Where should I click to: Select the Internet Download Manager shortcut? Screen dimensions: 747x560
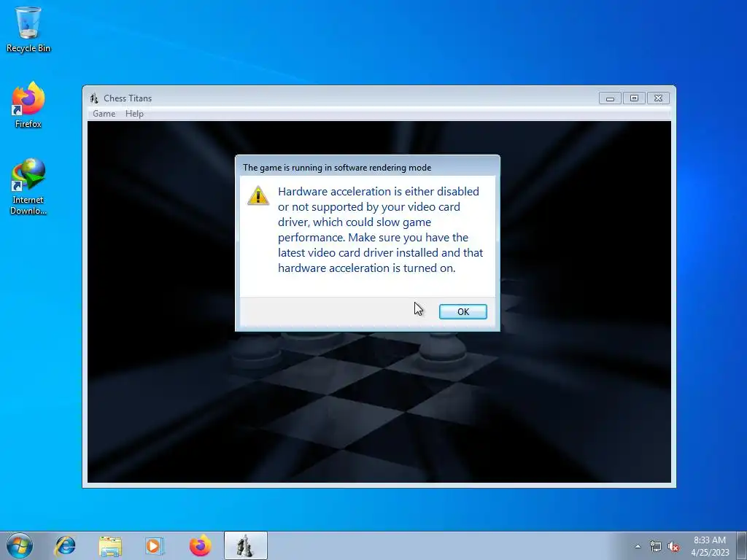coord(28,187)
